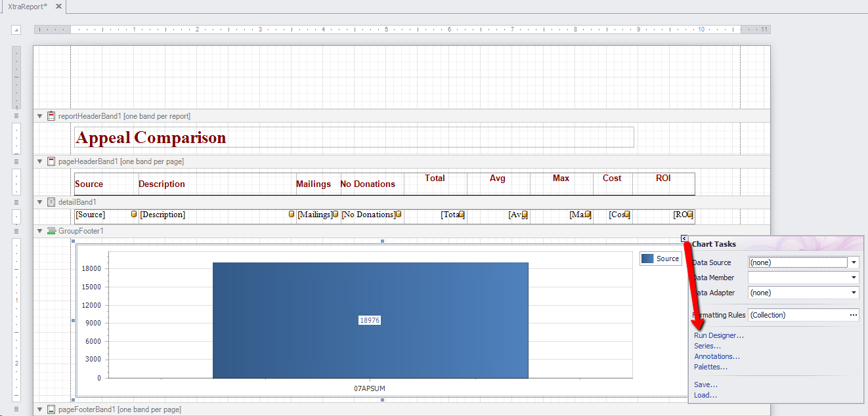Screen dimensions: 868x416
Task: Click the Run Designer... link
Action: point(719,335)
